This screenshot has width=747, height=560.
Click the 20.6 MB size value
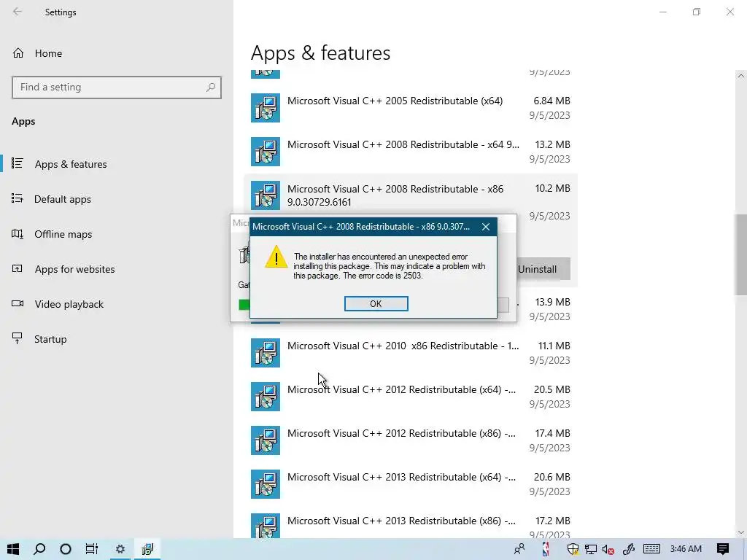[551, 477]
